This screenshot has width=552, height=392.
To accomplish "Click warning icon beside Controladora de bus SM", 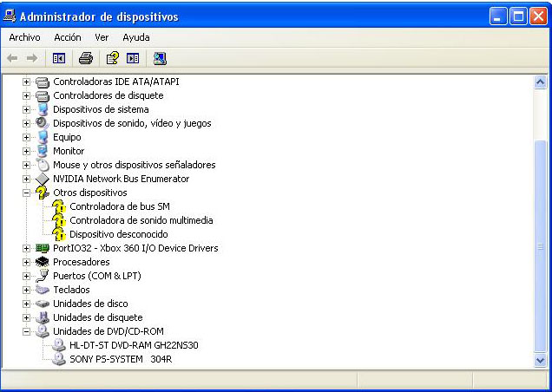I will [59, 206].
